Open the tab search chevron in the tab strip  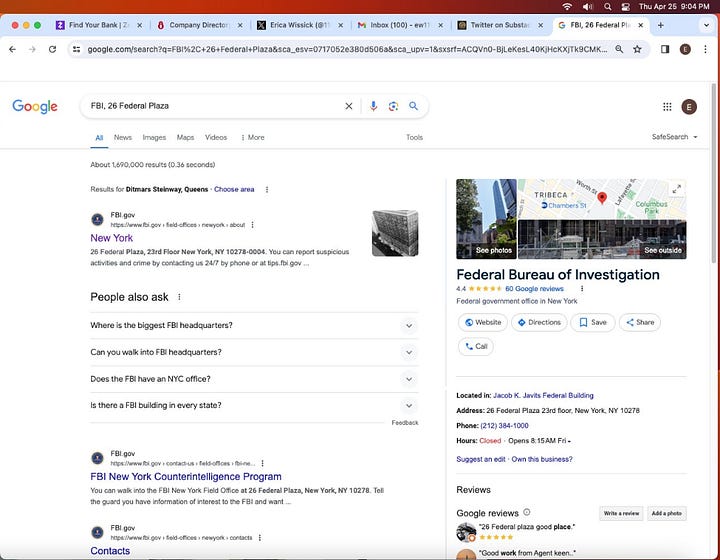pyautogui.click(x=706, y=25)
